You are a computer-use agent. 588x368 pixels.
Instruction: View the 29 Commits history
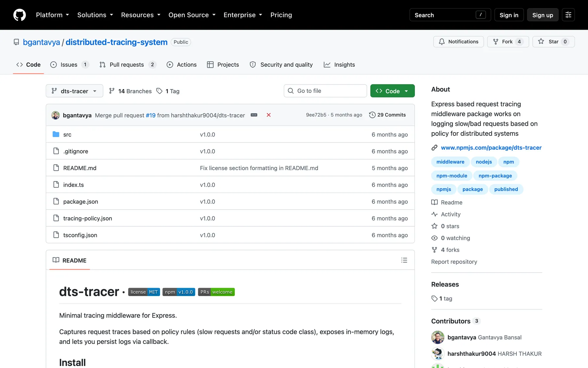pyautogui.click(x=387, y=115)
